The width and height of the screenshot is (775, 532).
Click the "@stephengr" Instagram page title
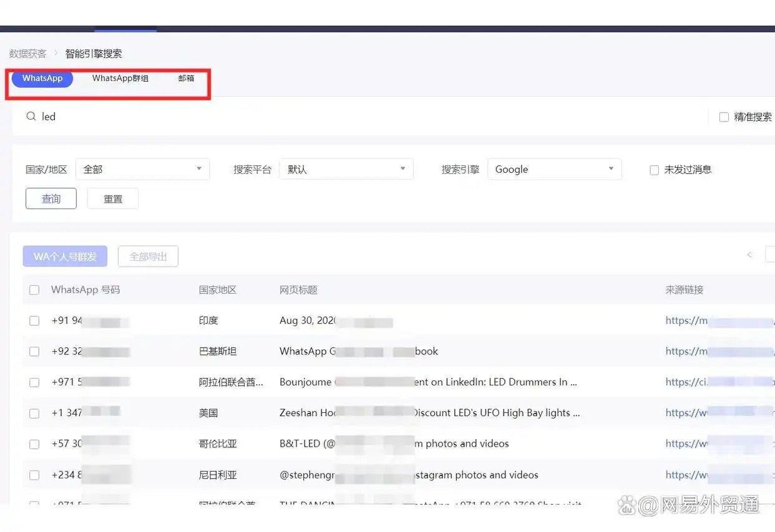click(x=409, y=475)
